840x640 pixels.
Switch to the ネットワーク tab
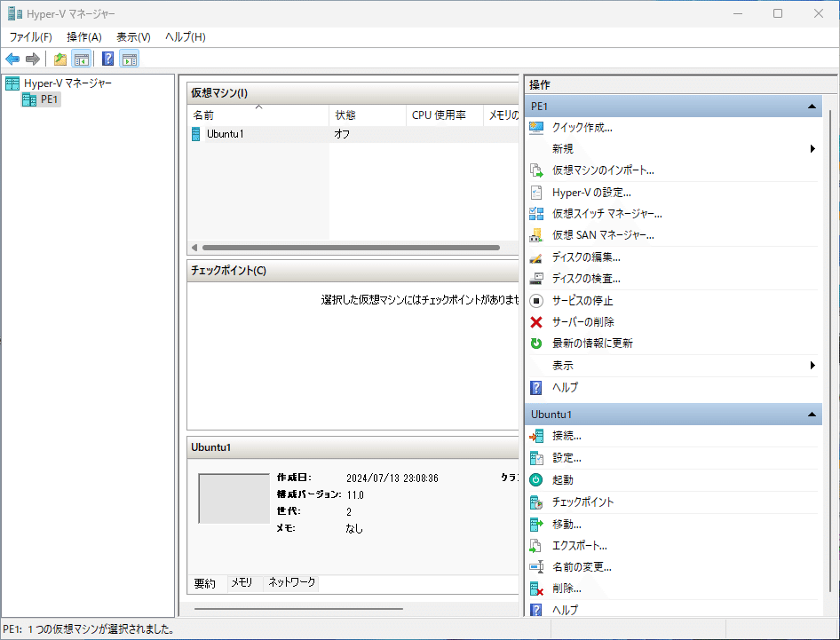point(291,582)
